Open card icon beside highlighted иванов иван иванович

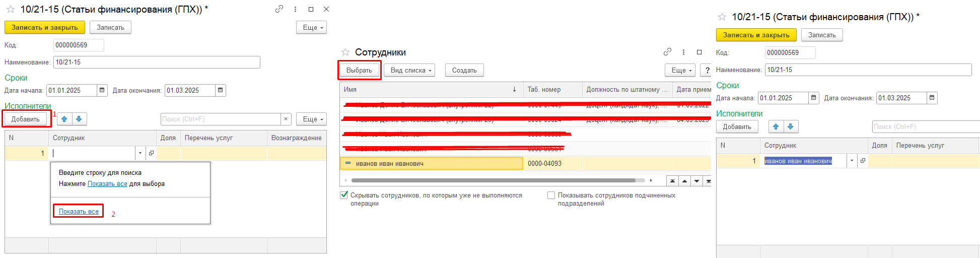(863, 161)
